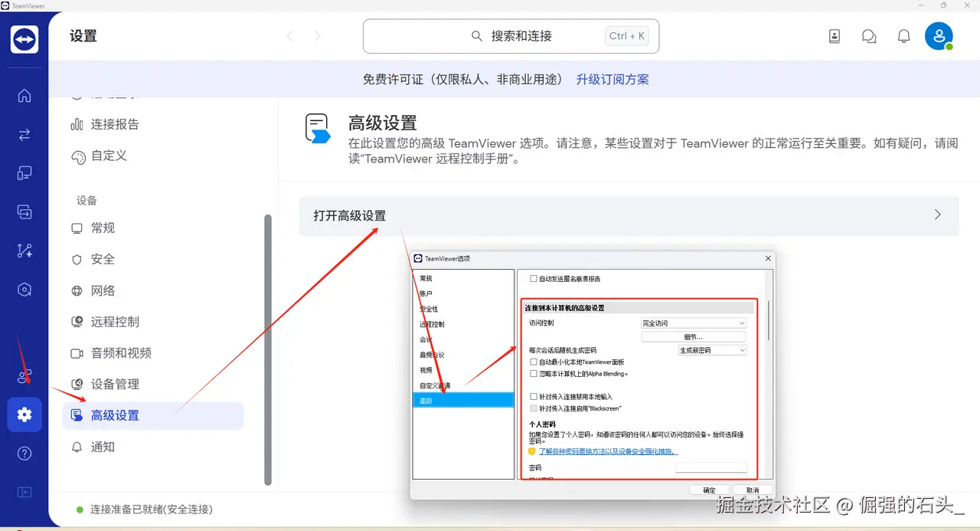Go to the Home sidebar icon

click(x=24, y=96)
